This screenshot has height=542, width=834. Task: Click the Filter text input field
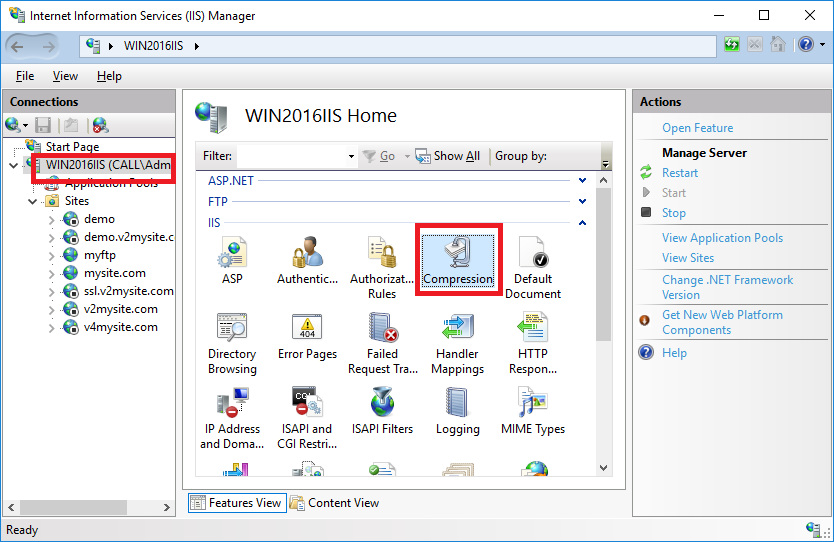tap(290, 156)
